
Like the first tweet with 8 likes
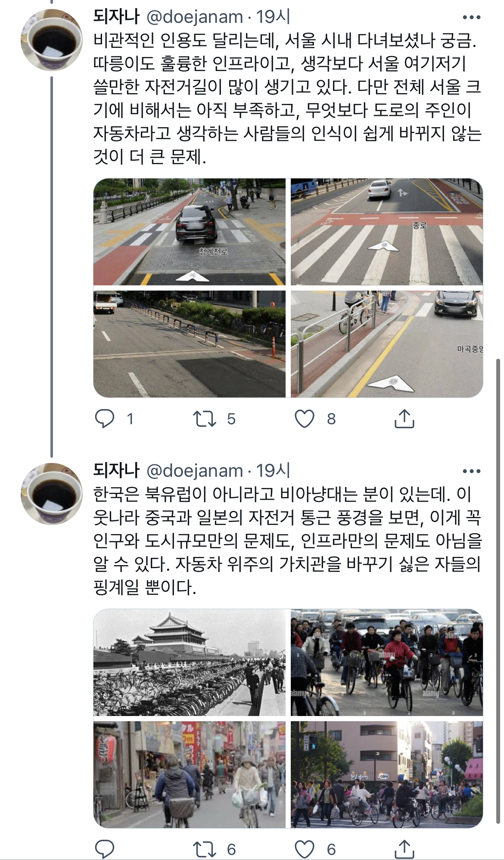pyautogui.click(x=305, y=419)
